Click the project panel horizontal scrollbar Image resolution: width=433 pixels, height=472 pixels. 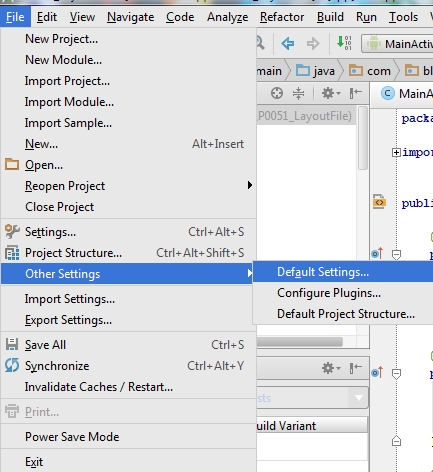click(300, 342)
